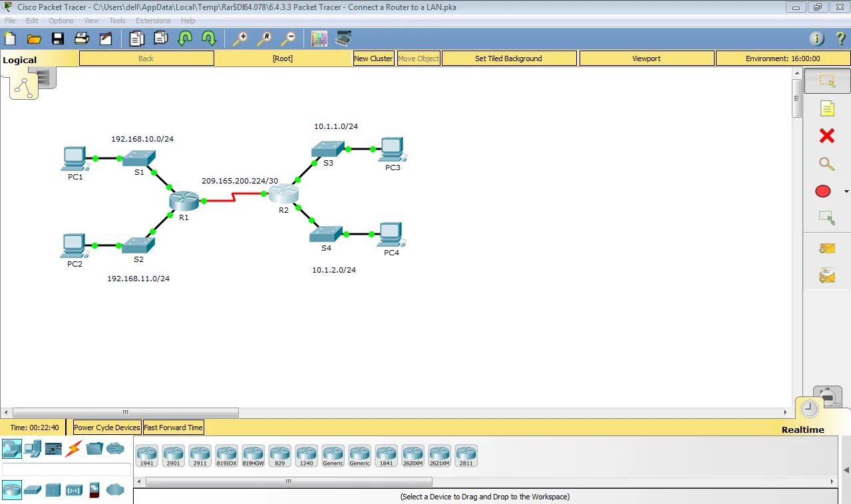This screenshot has width=851, height=504.
Task: Print using the printer icon
Action: [x=82, y=39]
